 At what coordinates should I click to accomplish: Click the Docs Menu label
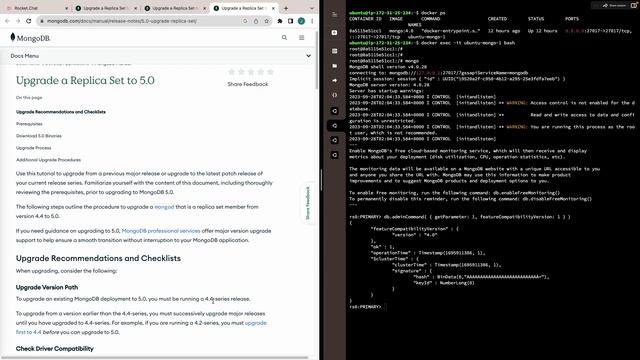(25, 56)
